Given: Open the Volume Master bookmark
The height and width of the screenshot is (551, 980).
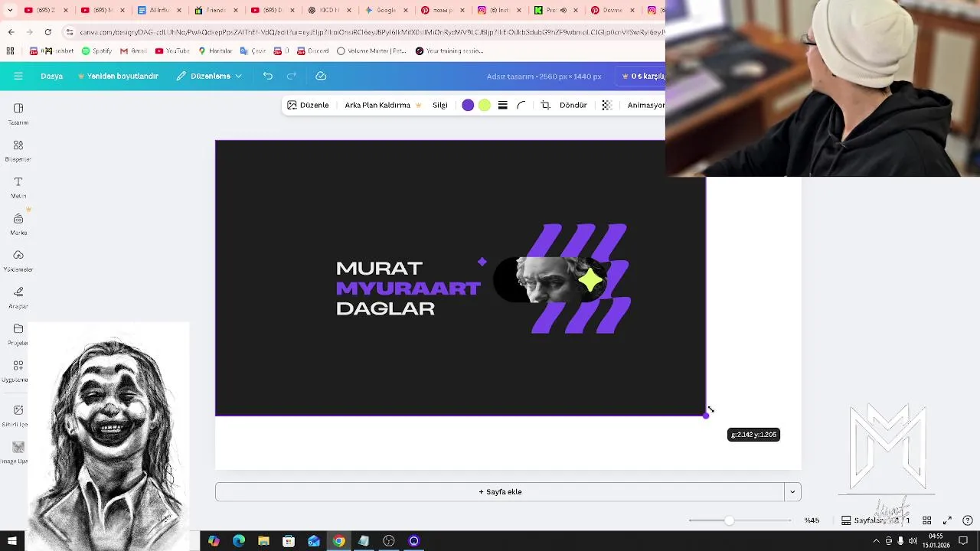Looking at the screenshot, I should click(371, 51).
